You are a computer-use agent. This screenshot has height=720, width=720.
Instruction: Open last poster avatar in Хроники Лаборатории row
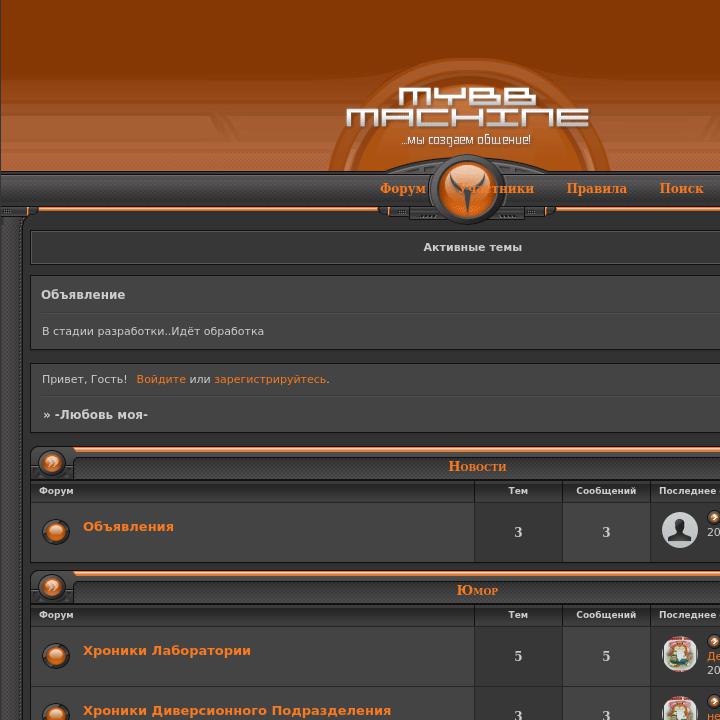[680, 654]
